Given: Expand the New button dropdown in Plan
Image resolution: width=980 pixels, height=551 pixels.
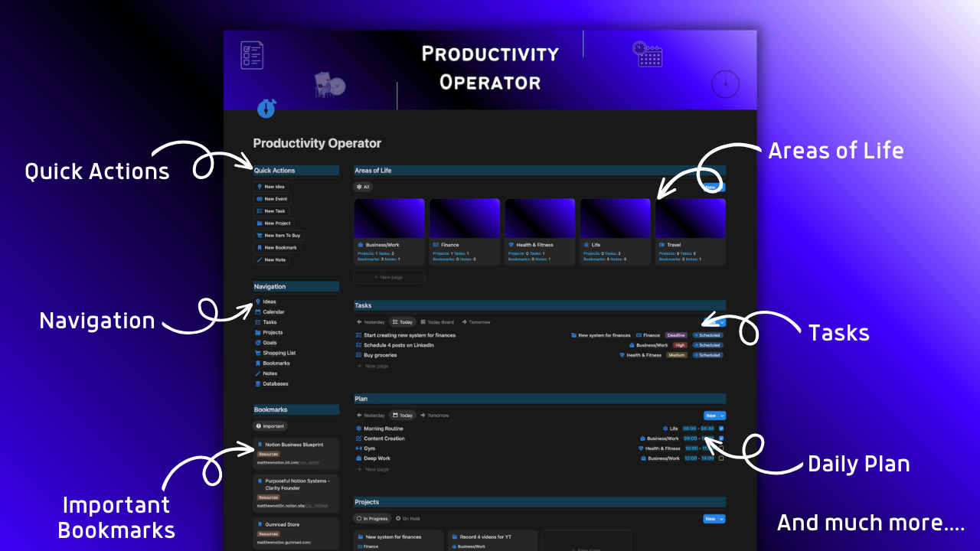Looking at the screenshot, I should point(721,416).
